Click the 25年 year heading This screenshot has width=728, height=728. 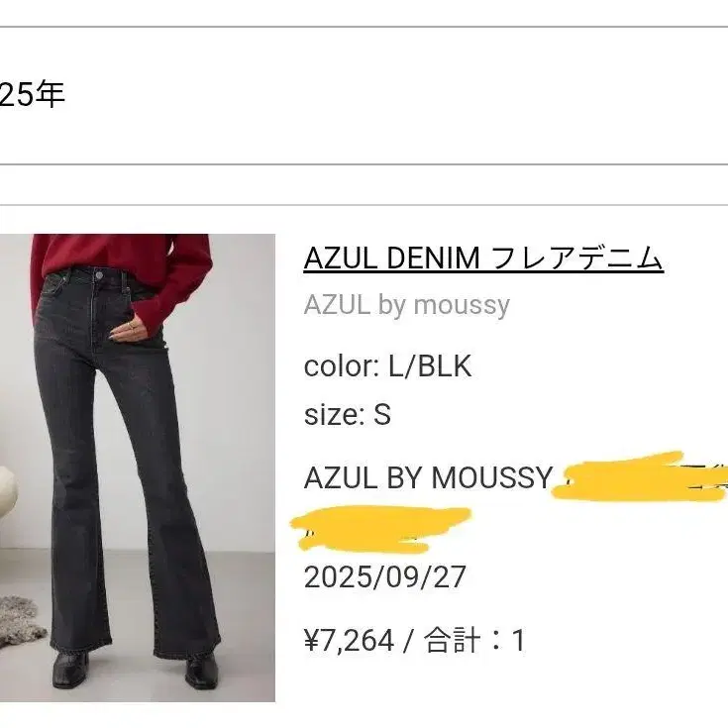[32, 94]
